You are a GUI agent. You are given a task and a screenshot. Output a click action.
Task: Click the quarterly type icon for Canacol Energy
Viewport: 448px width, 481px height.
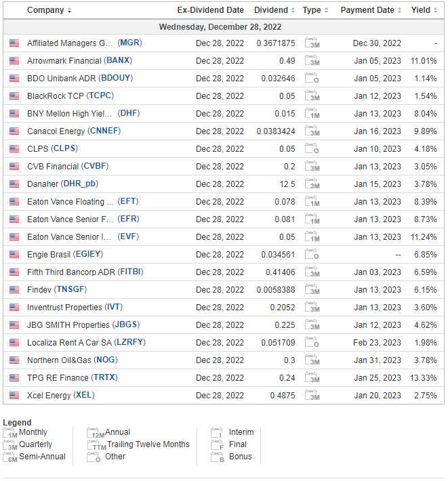pyautogui.click(x=312, y=131)
